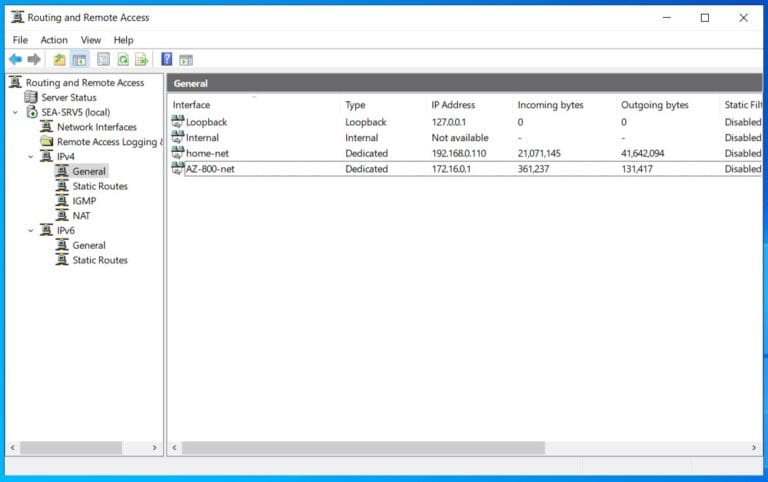The width and height of the screenshot is (768, 482).
Task: Open the Action menu
Action: [x=54, y=40]
